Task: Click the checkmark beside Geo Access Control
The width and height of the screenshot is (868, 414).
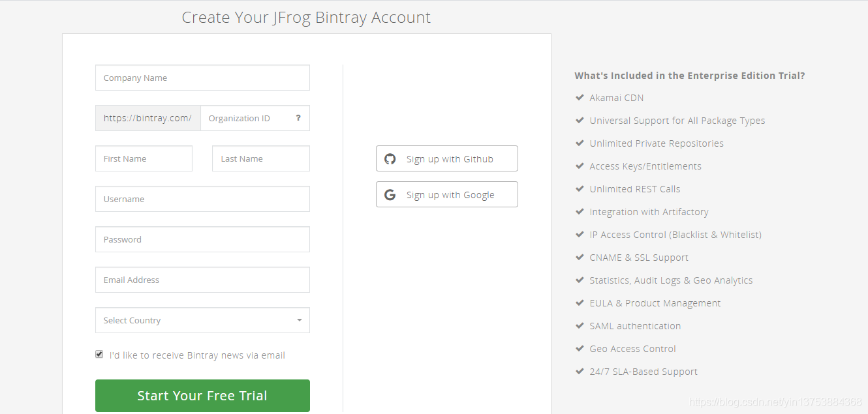Action: pos(579,349)
